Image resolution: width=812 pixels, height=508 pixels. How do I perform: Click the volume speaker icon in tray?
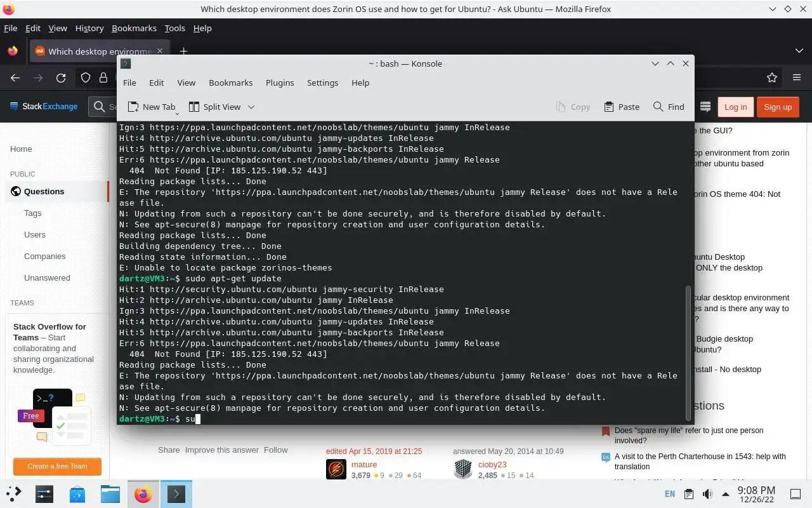[x=707, y=493]
